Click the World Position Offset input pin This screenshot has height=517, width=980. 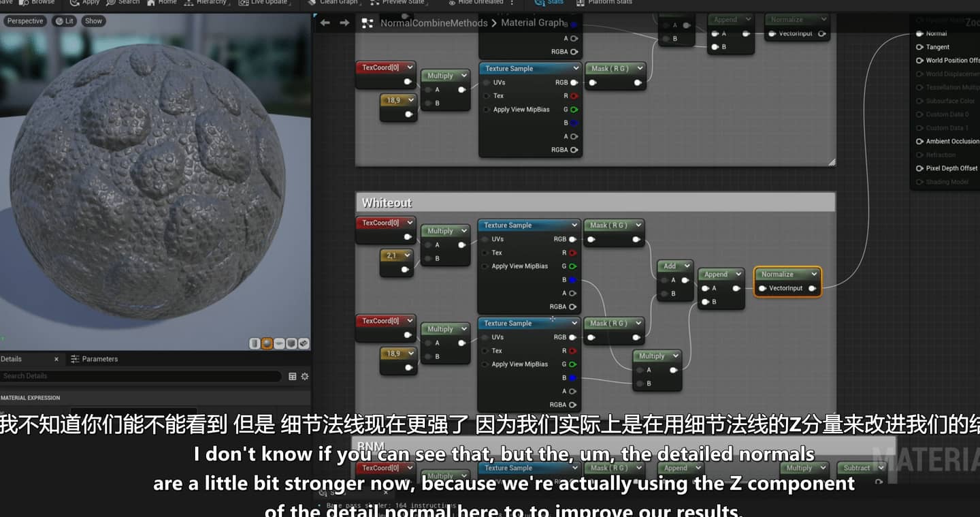(920, 61)
